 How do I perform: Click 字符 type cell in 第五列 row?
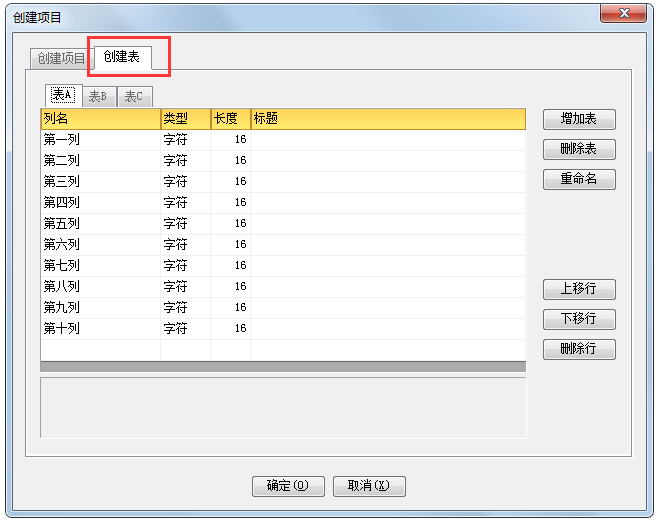[x=185, y=224]
